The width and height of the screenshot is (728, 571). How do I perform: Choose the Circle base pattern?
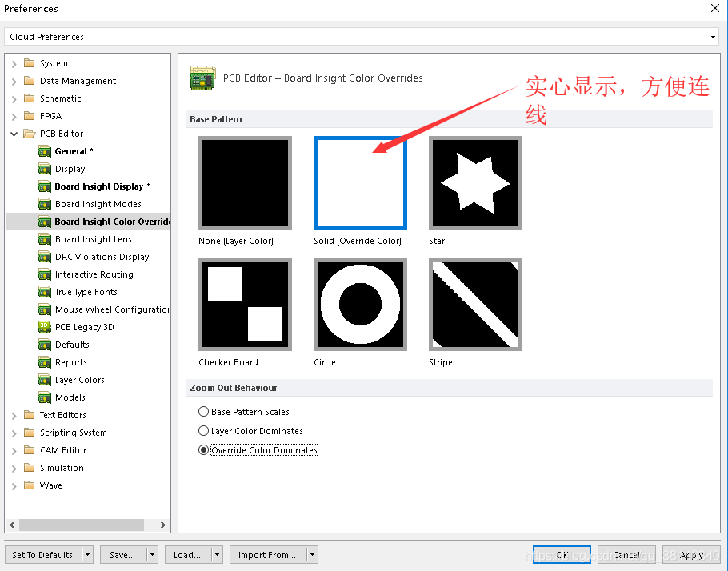pyautogui.click(x=360, y=304)
